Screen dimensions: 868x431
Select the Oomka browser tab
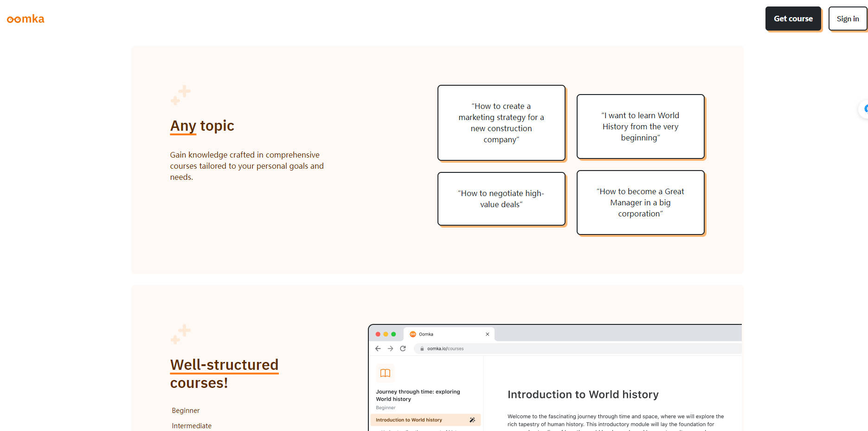[x=441, y=334]
